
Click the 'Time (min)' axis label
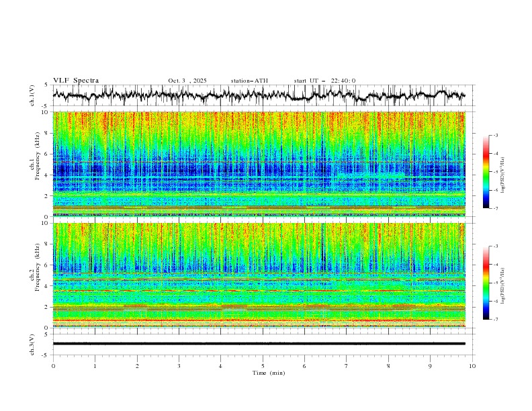(269, 373)
